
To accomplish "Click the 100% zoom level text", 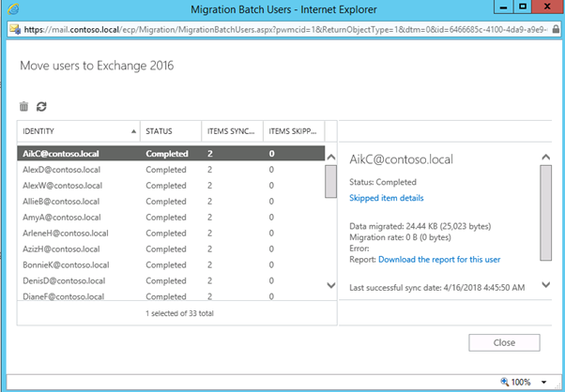I will coord(521,383).
